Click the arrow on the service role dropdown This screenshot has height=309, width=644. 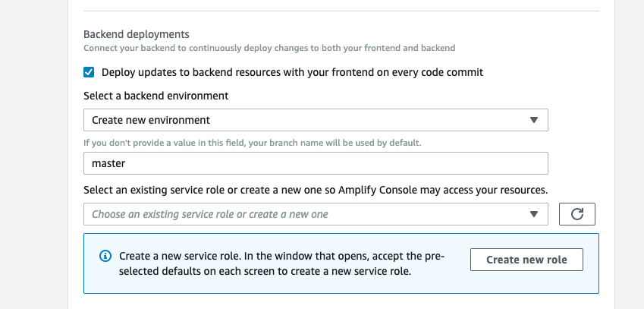(533, 214)
